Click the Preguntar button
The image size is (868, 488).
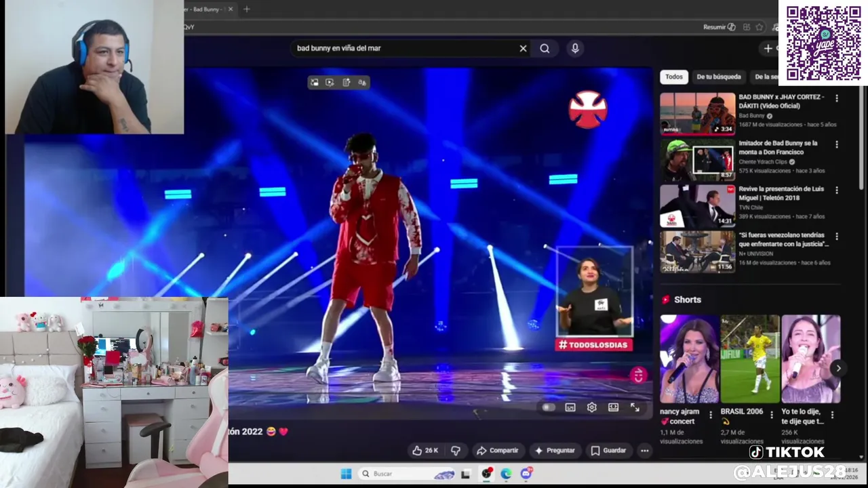pos(555,450)
